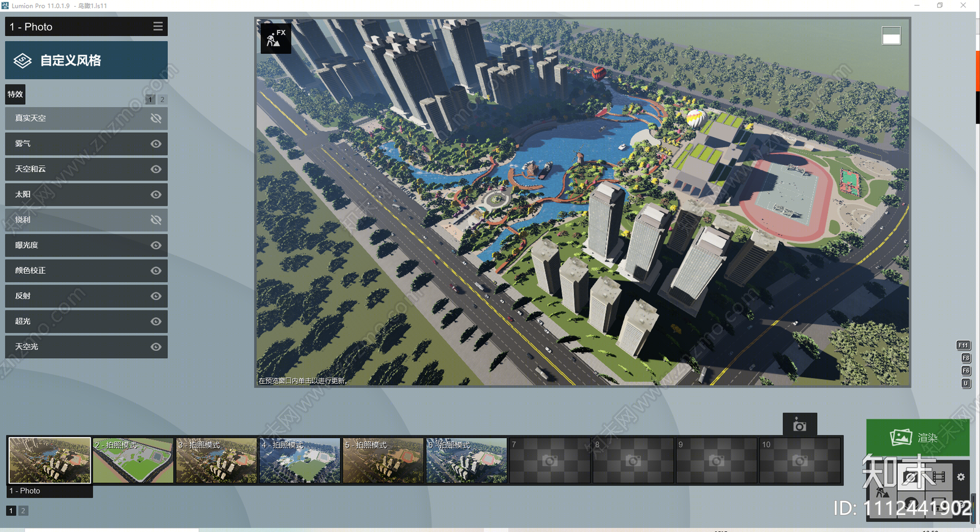Click the 1 - Photo label under thumbnail
980x532 pixels.
point(50,491)
